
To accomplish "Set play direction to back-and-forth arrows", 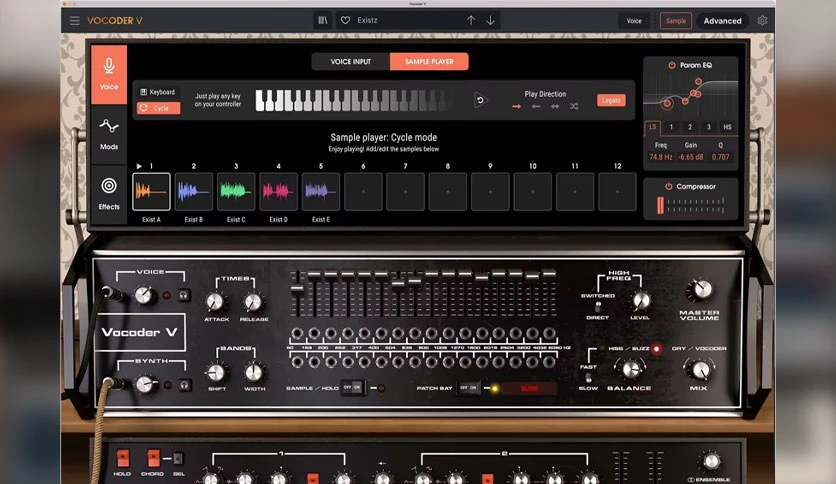I will [x=555, y=107].
